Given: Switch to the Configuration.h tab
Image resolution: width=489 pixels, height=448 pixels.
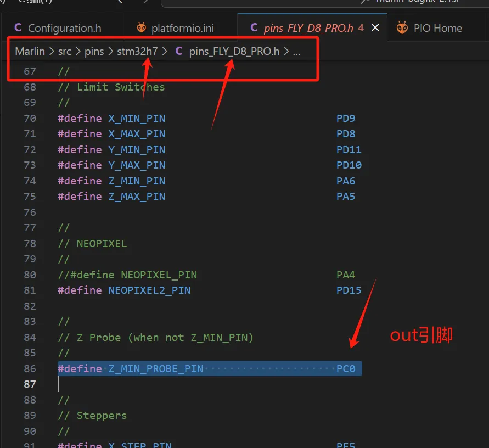Looking at the screenshot, I should [64, 28].
